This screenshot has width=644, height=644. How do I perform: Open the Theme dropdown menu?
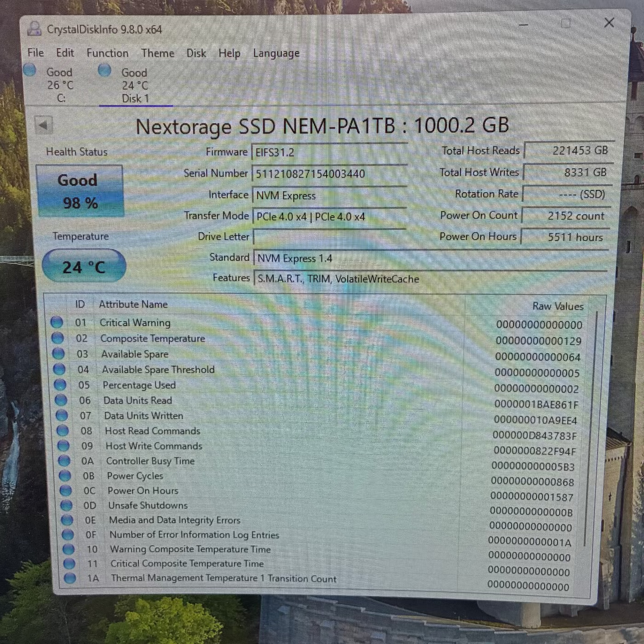157,53
